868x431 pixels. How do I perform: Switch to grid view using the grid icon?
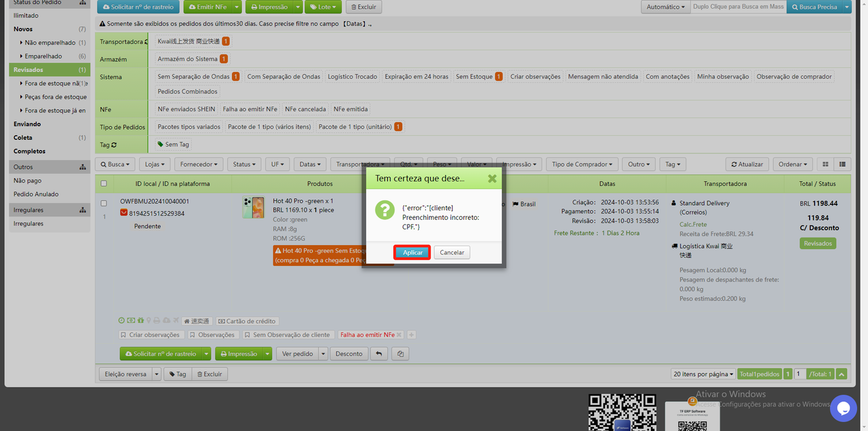(825, 164)
